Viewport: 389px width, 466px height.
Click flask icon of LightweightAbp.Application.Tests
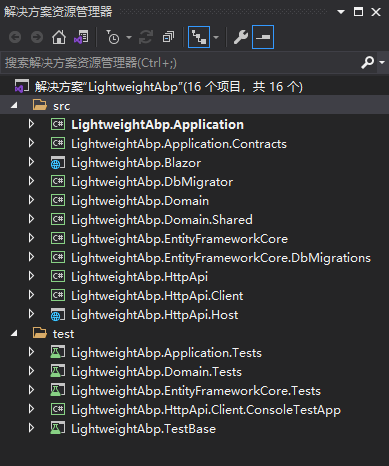coord(58,352)
